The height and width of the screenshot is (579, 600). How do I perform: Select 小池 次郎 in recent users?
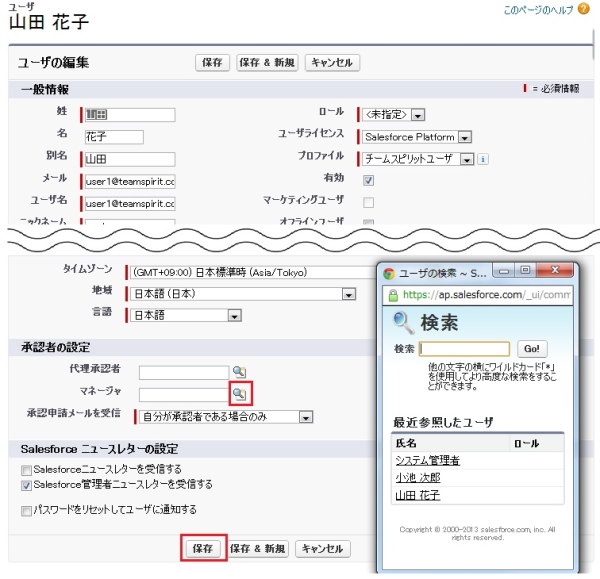click(418, 478)
